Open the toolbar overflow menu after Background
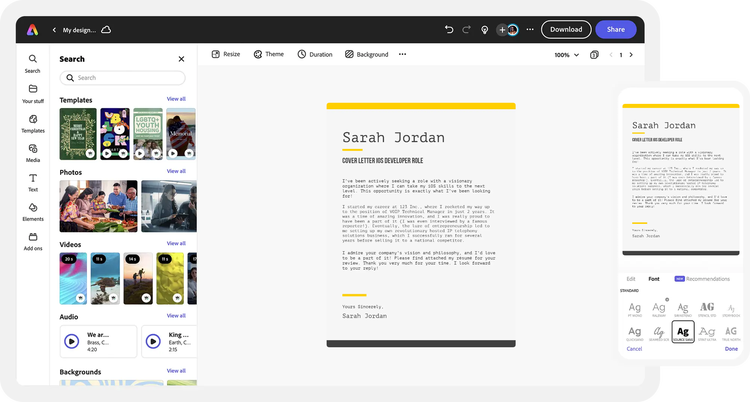 (402, 54)
